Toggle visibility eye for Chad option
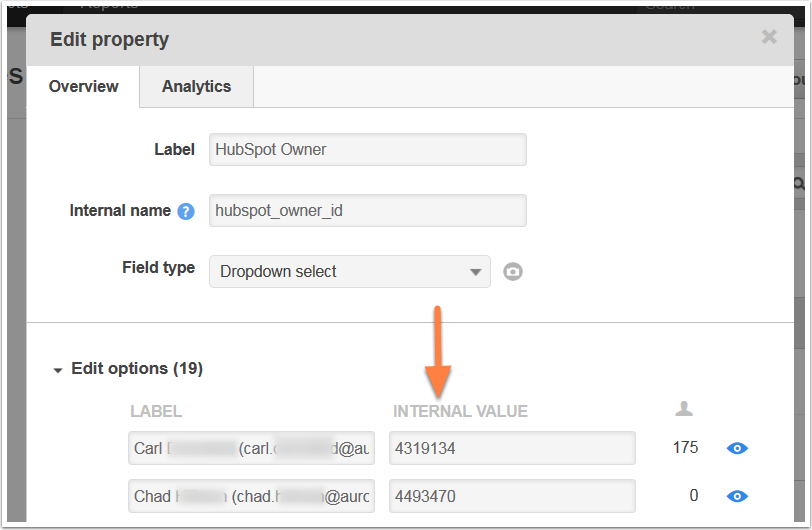Screen dimensions: 812x530 tap(737, 496)
